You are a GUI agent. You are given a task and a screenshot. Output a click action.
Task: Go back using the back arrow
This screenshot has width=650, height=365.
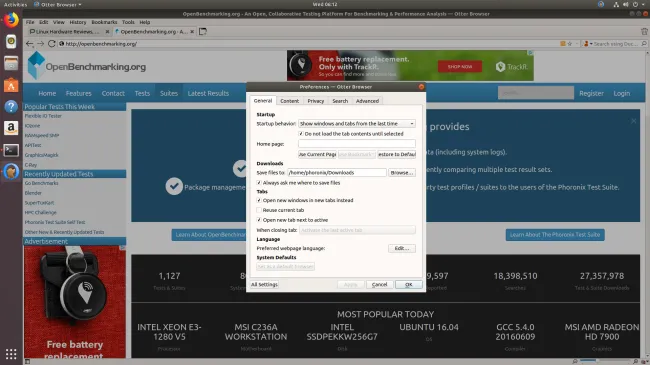click(x=29, y=44)
